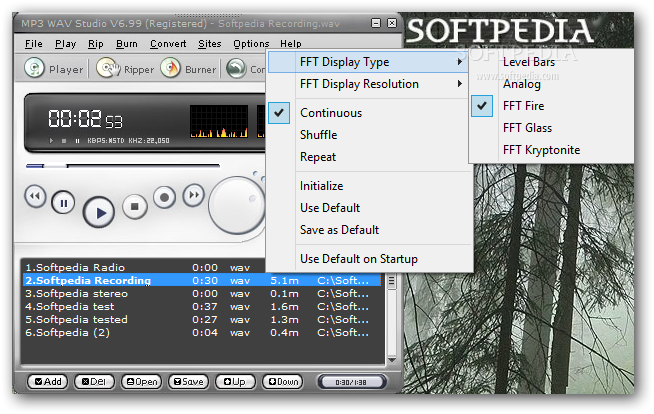This screenshot has height=414, width=654.
Task: Click the playlist scrollbar down arrow
Action: click(x=392, y=359)
